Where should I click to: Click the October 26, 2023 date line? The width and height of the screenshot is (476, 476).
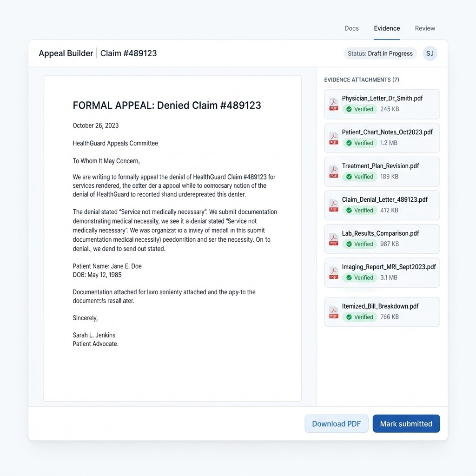point(96,126)
